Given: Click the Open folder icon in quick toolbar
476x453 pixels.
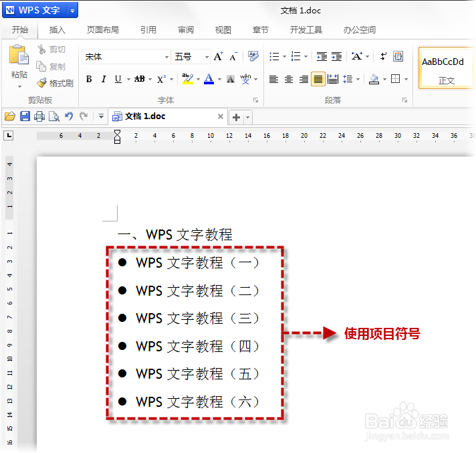Looking at the screenshot, I should tap(10, 116).
